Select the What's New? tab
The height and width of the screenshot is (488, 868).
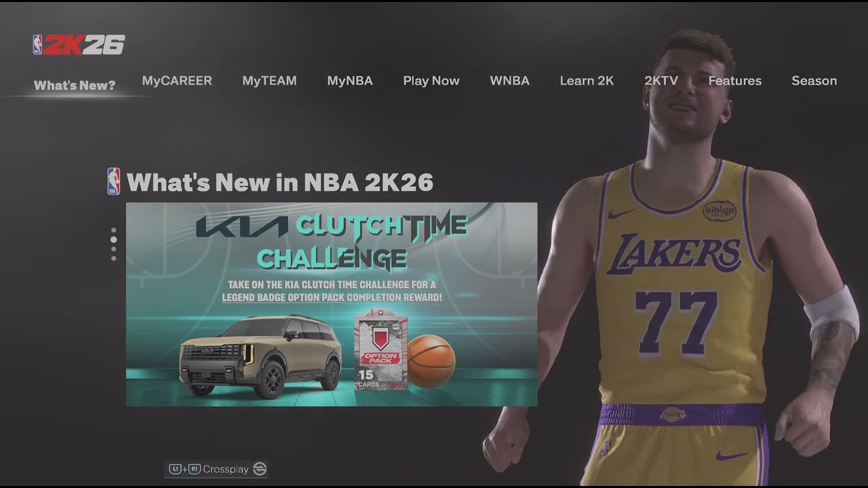click(x=75, y=85)
